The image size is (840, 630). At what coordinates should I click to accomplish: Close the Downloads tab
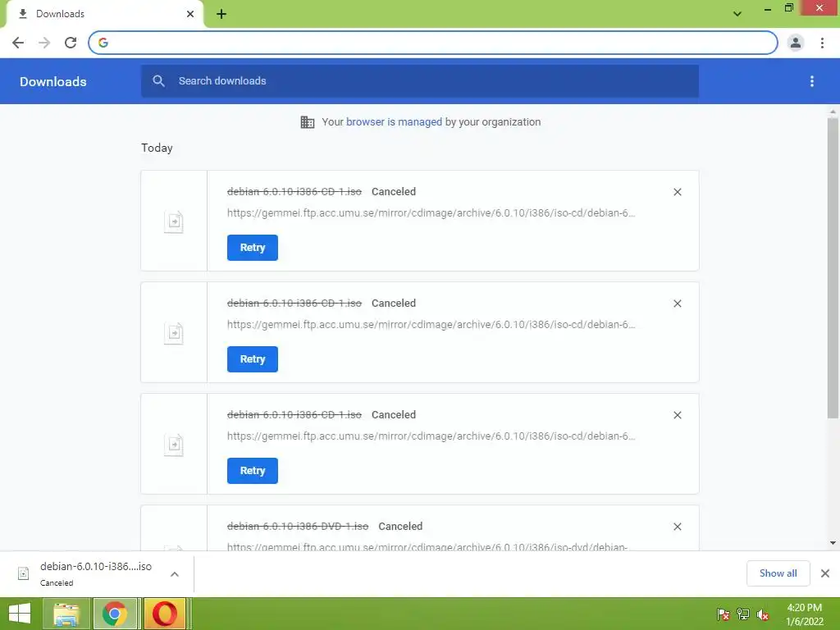[190, 14]
